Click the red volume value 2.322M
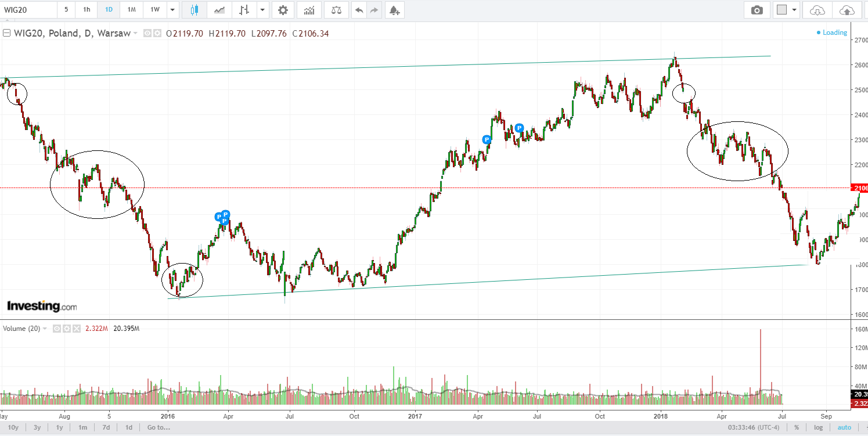The image size is (868, 436). click(96, 329)
